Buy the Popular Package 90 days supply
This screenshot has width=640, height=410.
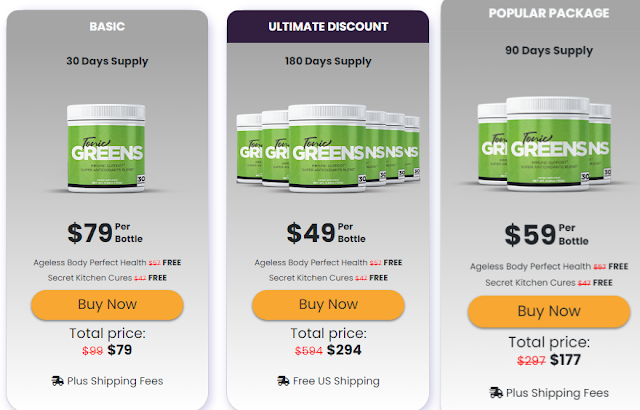549,311
